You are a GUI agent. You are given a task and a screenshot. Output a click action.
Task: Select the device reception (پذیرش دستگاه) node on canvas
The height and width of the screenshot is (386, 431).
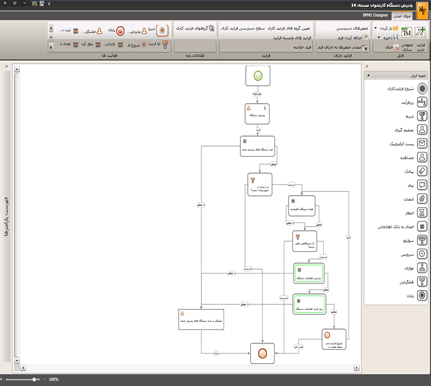tap(257, 114)
